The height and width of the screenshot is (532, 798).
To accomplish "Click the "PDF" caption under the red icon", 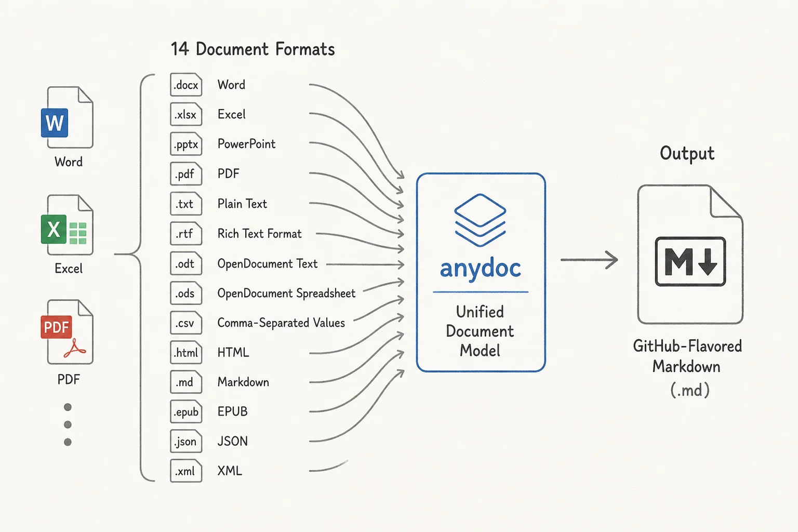I will pyautogui.click(x=68, y=379).
